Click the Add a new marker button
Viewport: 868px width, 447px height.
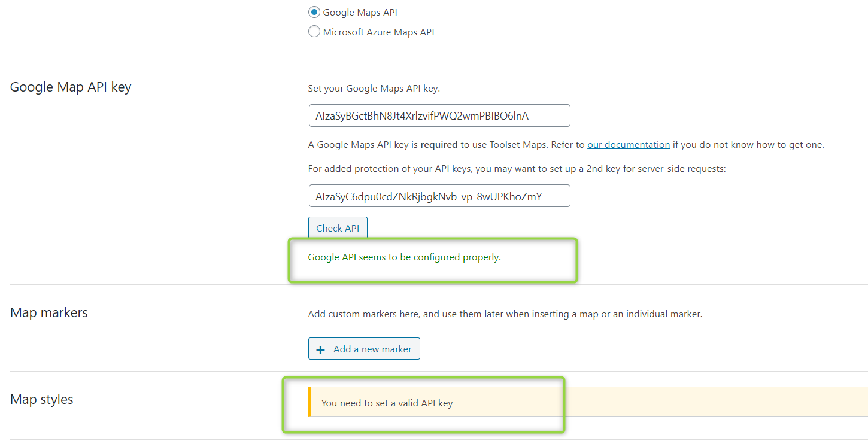tap(364, 349)
